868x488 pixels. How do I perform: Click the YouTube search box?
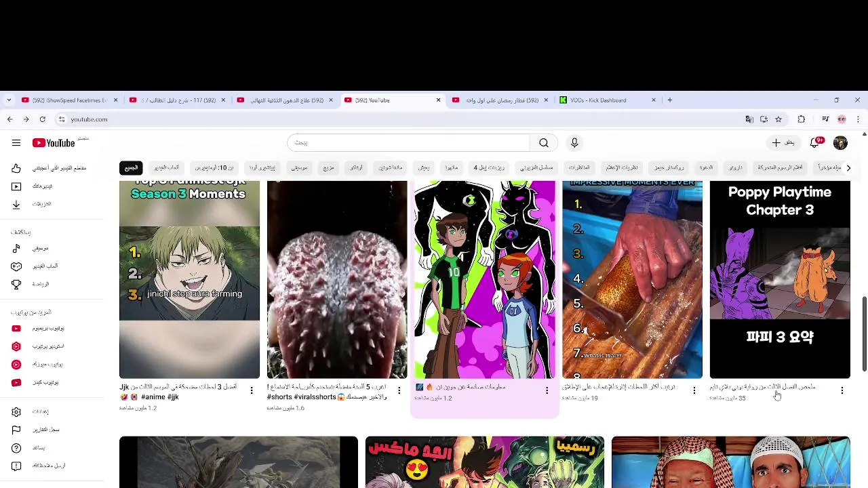(x=408, y=143)
